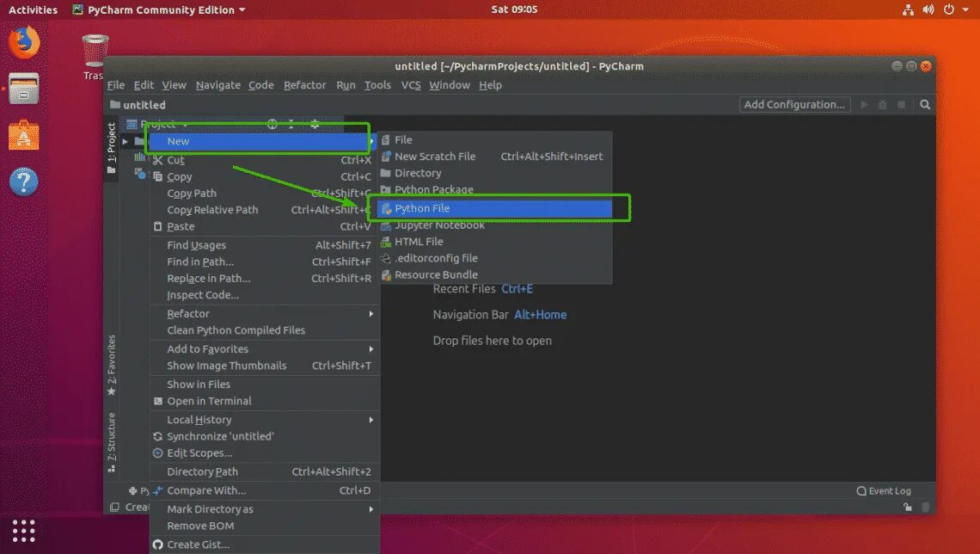
Task: Click Clean Python Compiled Files entry
Action: tap(264, 330)
